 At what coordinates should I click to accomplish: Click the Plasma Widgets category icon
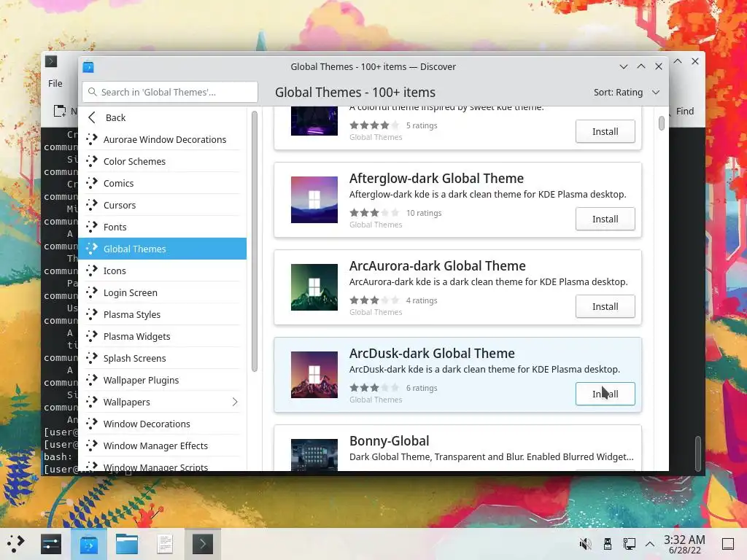point(91,336)
